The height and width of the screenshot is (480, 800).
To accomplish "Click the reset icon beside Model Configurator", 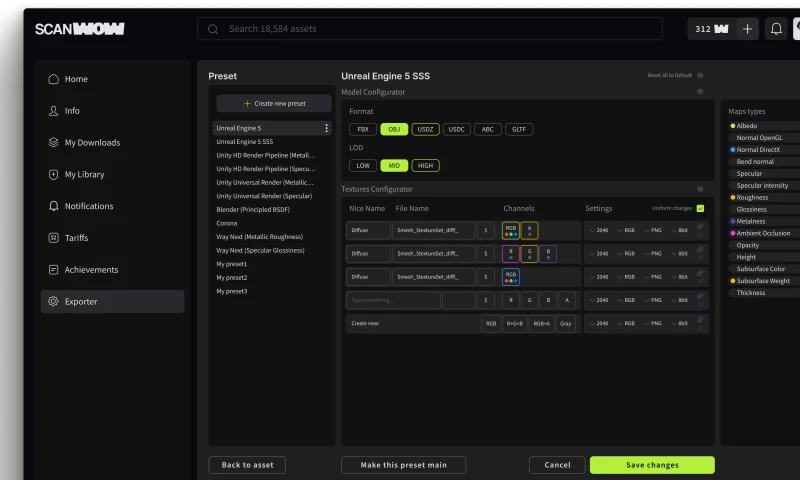I will [700, 92].
